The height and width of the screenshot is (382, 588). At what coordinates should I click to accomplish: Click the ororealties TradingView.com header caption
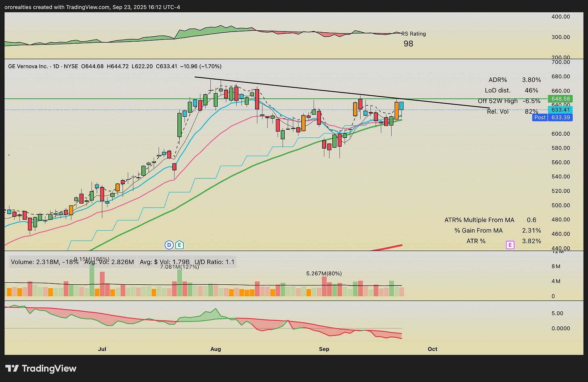92,7
